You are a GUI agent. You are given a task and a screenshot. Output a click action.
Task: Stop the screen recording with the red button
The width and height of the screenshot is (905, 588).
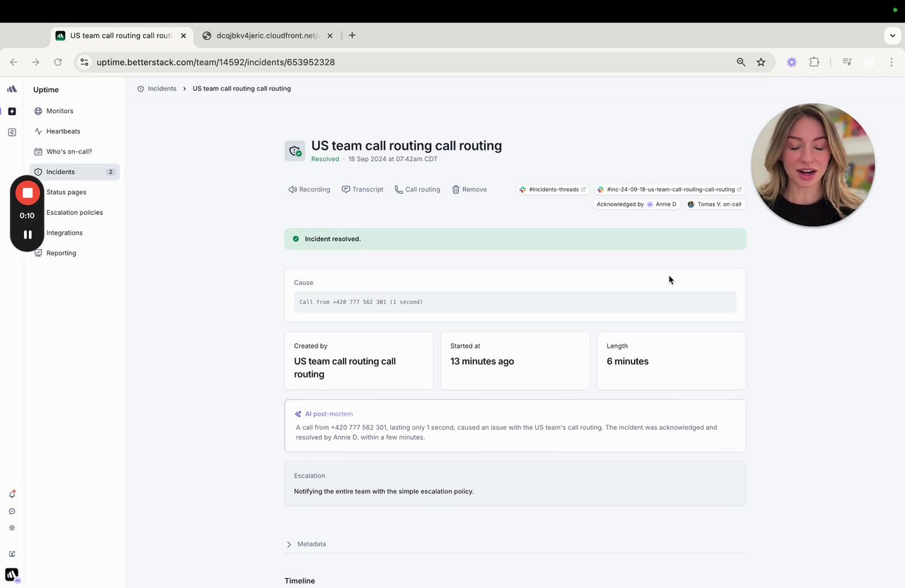(x=28, y=192)
